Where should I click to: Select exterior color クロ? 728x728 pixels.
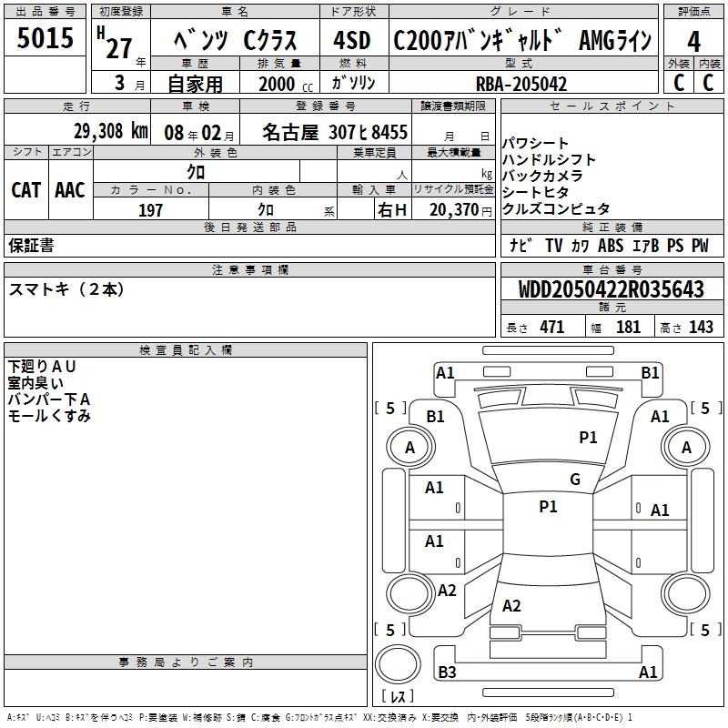pos(196,172)
